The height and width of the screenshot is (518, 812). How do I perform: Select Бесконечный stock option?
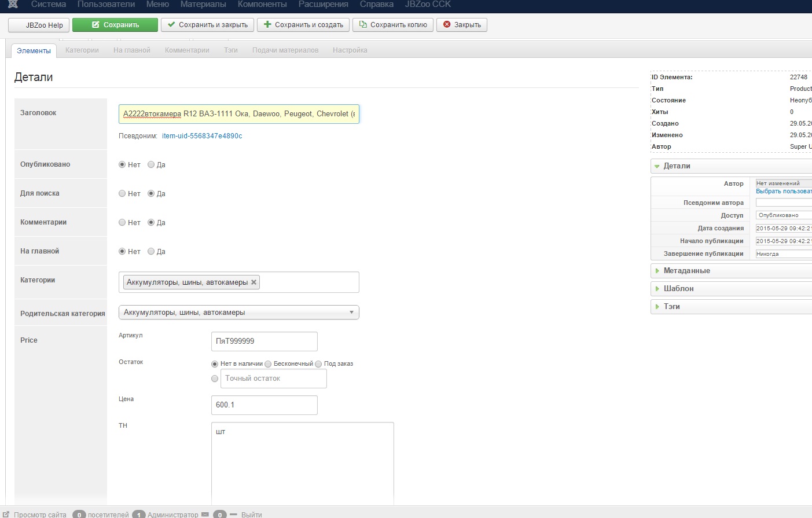[268, 364]
